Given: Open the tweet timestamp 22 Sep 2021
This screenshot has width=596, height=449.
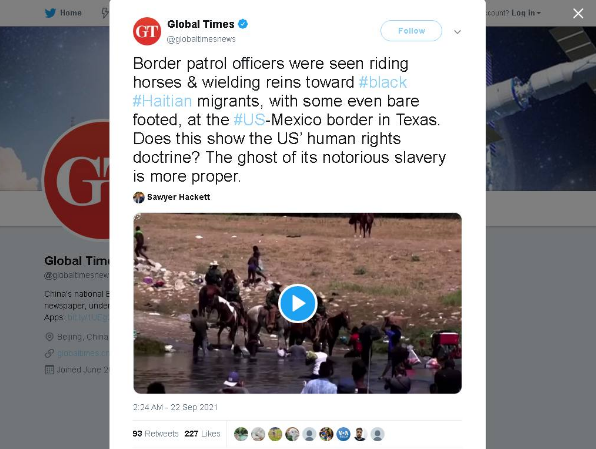Looking at the screenshot, I should [175, 407].
